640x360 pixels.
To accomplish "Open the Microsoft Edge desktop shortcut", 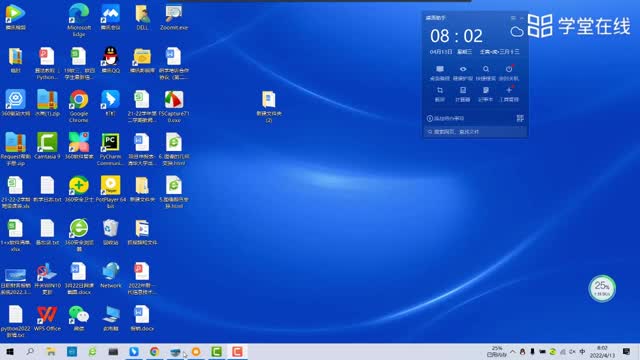I will point(79,20).
